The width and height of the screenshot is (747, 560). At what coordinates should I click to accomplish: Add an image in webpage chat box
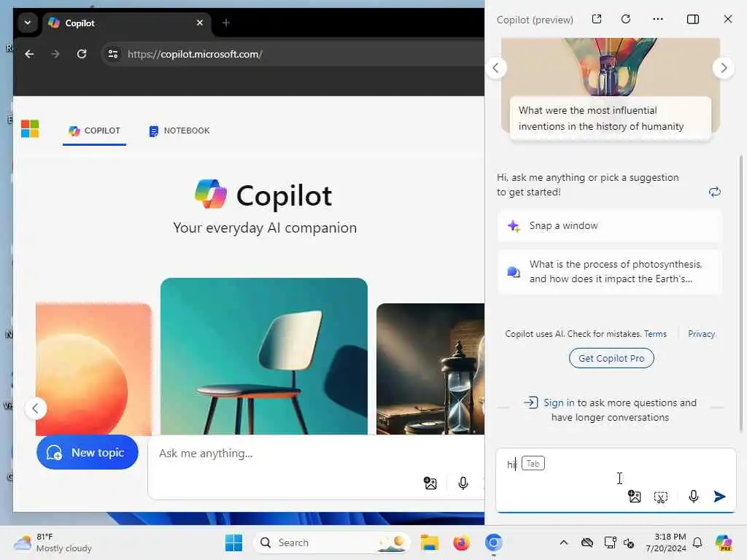(430, 483)
